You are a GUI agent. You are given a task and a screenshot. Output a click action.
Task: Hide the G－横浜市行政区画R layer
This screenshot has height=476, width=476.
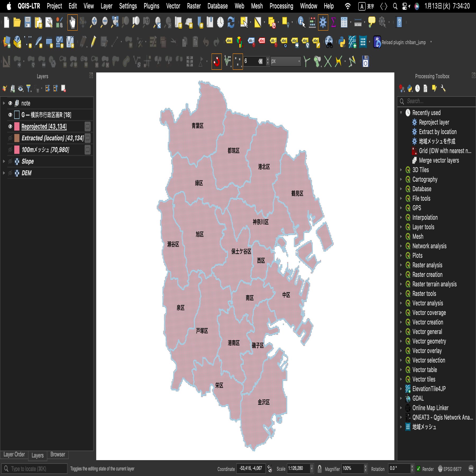click(x=10, y=115)
